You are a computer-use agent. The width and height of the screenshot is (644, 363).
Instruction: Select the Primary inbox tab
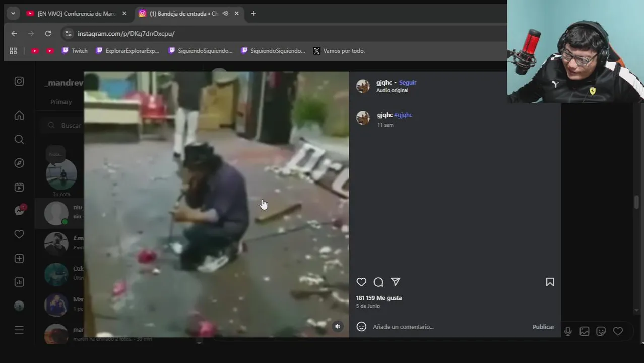(61, 102)
